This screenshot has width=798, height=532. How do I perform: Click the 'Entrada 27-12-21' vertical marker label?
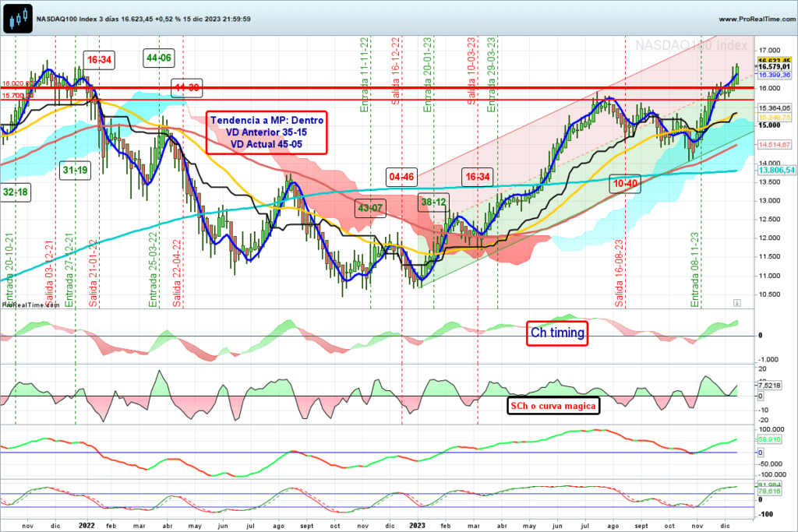coord(69,270)
